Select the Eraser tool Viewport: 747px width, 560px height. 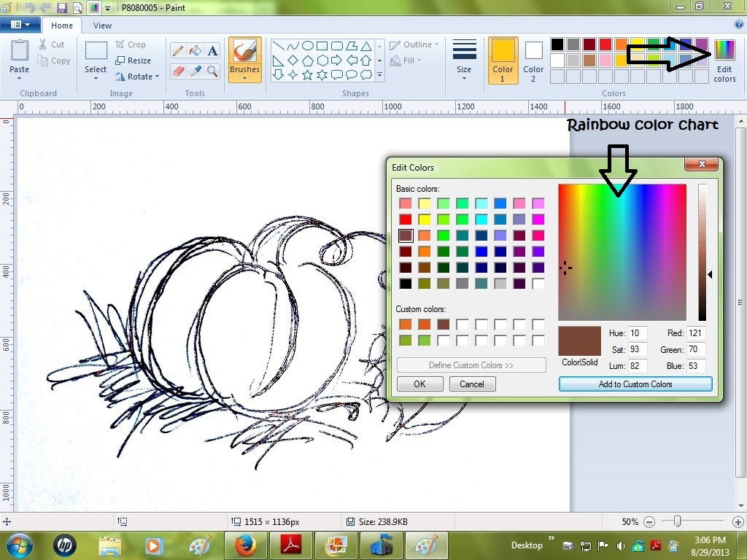[x=177, y=71]
